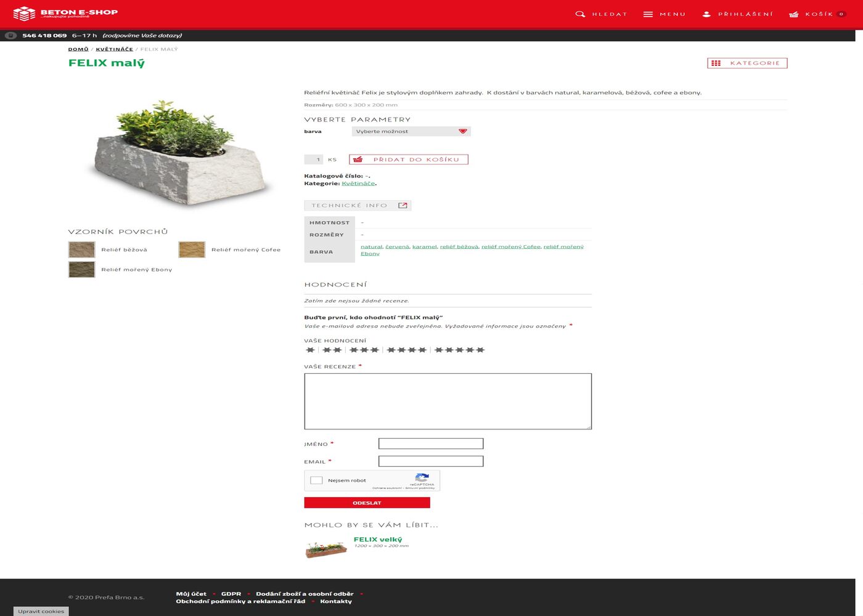Click the Hmotnost row label
This screenshot has width=863, height=616.
tap(329, 223)
